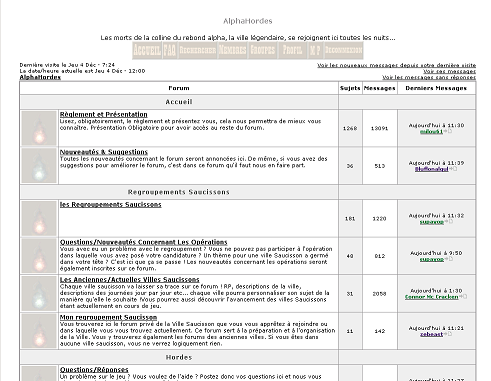
Task: Click the Questions/Nouveautés Concernant Les Opérations status icon
Action: 39,256
